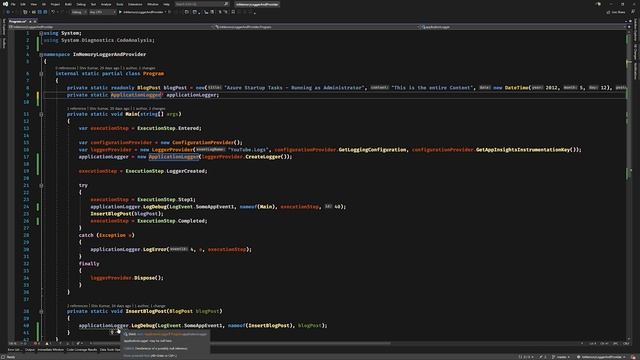Open the Edit menu
This screenshot has height=360, width=640.
click(23, 4)
